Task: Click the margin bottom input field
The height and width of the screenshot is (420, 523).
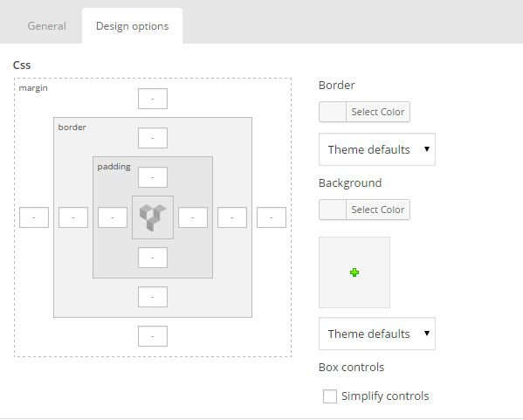Action: (x=153, y=336)
